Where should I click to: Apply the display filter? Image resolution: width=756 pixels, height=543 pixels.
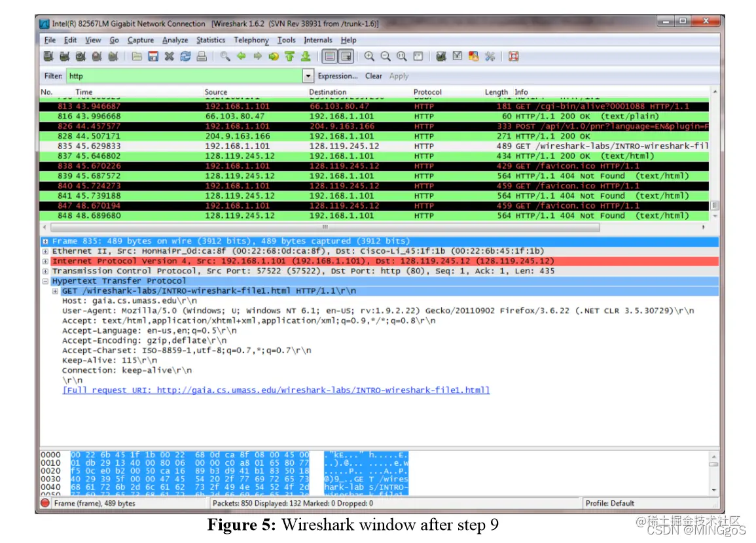click(x=399, y=76)
